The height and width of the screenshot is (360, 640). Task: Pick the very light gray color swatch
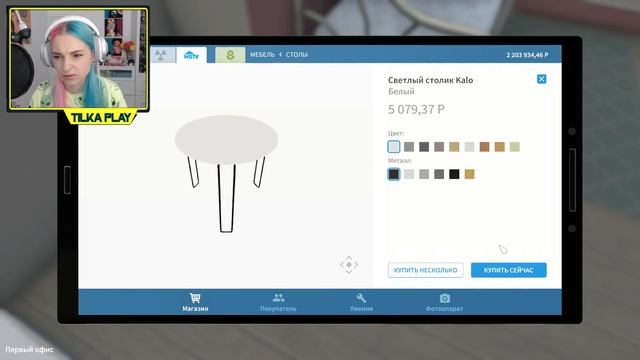pyautogui.click(x=469, y=147)
